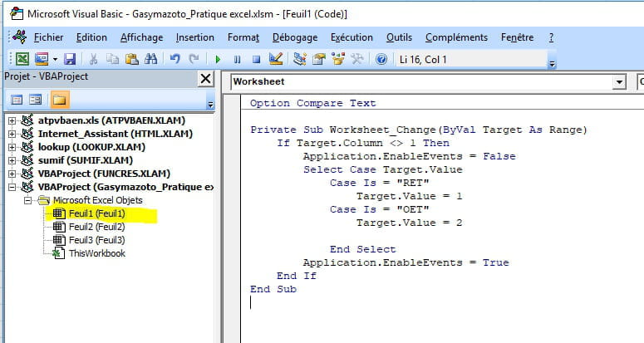Click the Option Compare Text code line
The height and width of the screenshot is (343, 644).
pyautogui.click(x=313, y=103)
